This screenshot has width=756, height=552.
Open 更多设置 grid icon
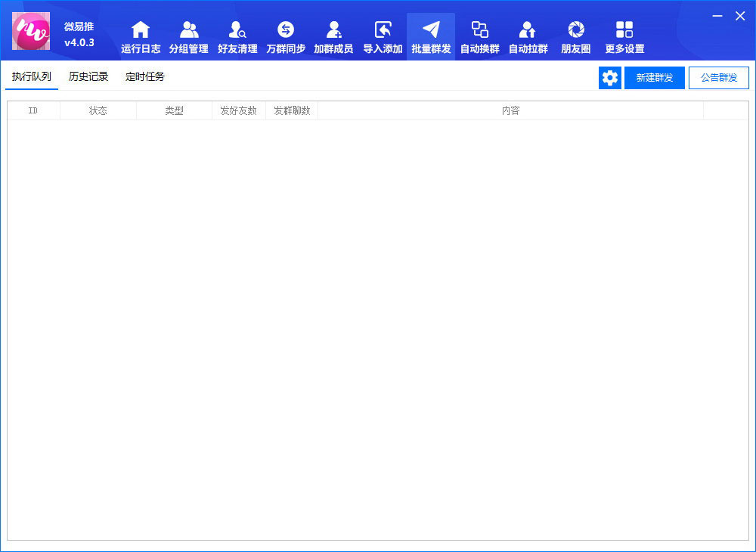624,30
